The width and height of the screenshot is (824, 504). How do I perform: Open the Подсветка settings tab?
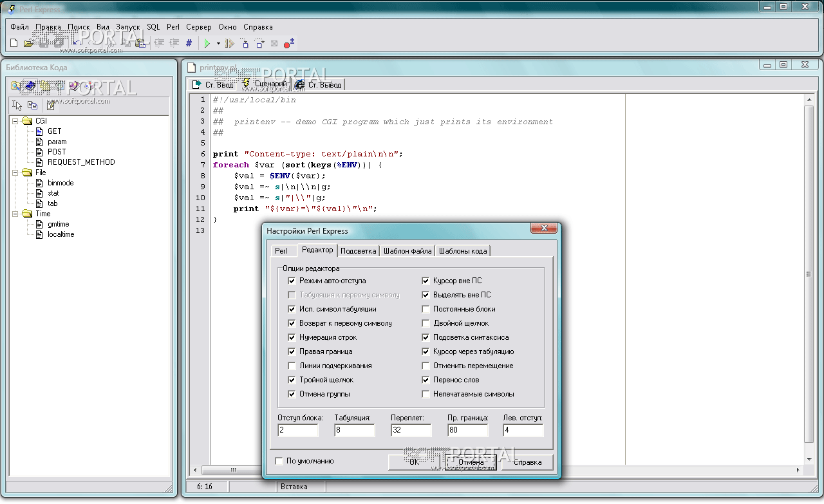pyautogui.click(x=358, y=251)
